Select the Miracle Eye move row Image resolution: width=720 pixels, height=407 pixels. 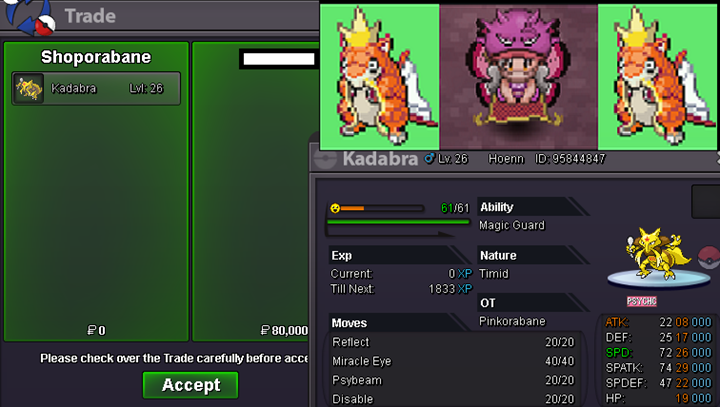453,361
